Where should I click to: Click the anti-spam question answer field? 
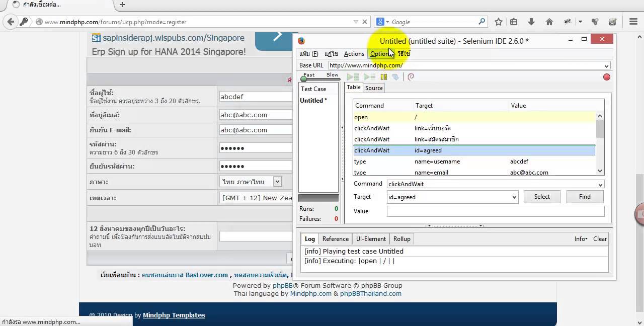pos(256,236)
